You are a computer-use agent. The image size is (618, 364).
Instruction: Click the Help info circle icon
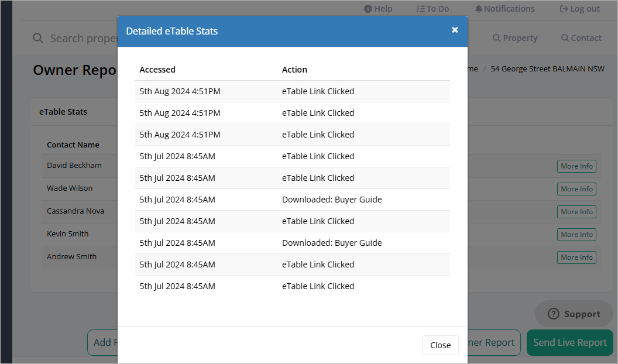(368, 9)
